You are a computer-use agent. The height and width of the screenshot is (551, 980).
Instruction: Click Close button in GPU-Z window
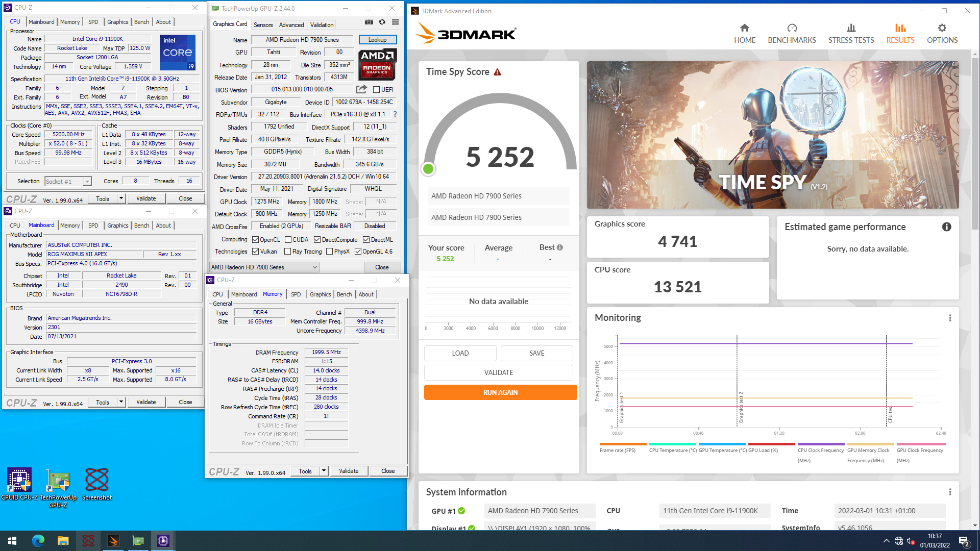tap(382, 267)
